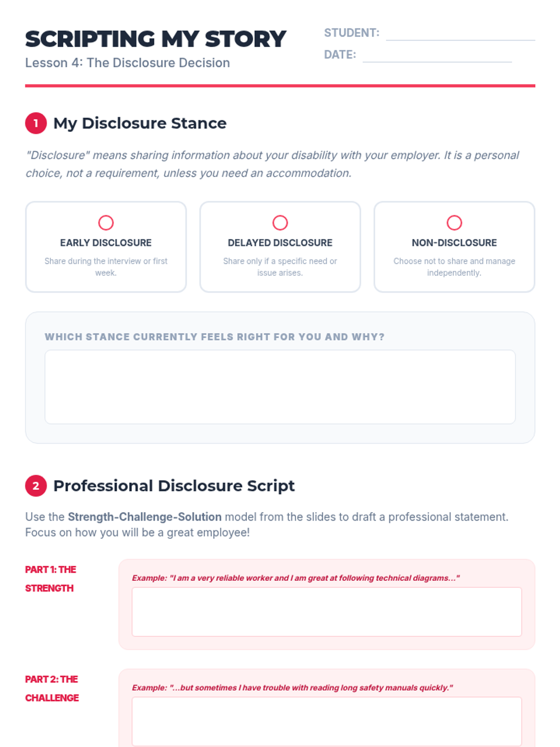Viewport: 560px width, 747px height.
Task: Click the Date line field
Action: point(437,55)
